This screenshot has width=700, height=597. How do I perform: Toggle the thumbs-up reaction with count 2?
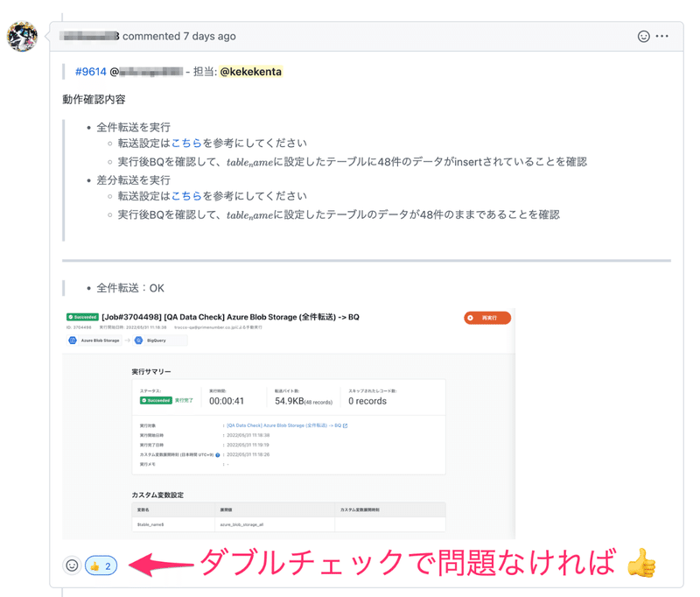pos(101,565)
